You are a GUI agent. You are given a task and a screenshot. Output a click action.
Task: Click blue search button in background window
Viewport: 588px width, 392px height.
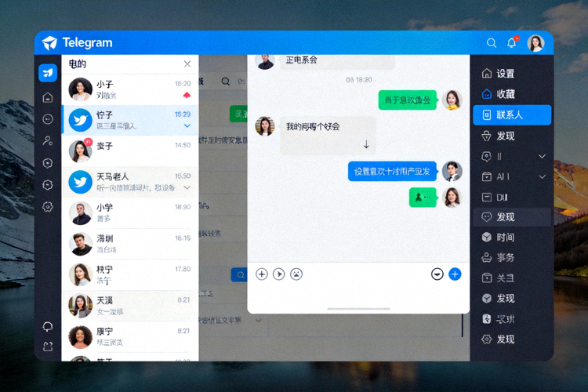[x=239, y=275]
